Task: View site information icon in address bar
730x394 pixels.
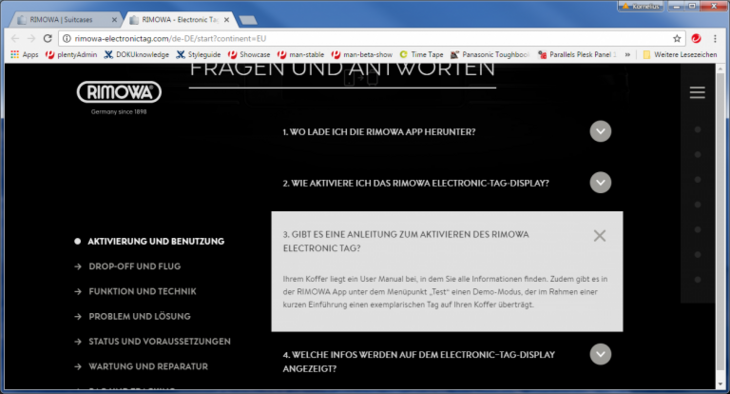Action: click(67, 38)
